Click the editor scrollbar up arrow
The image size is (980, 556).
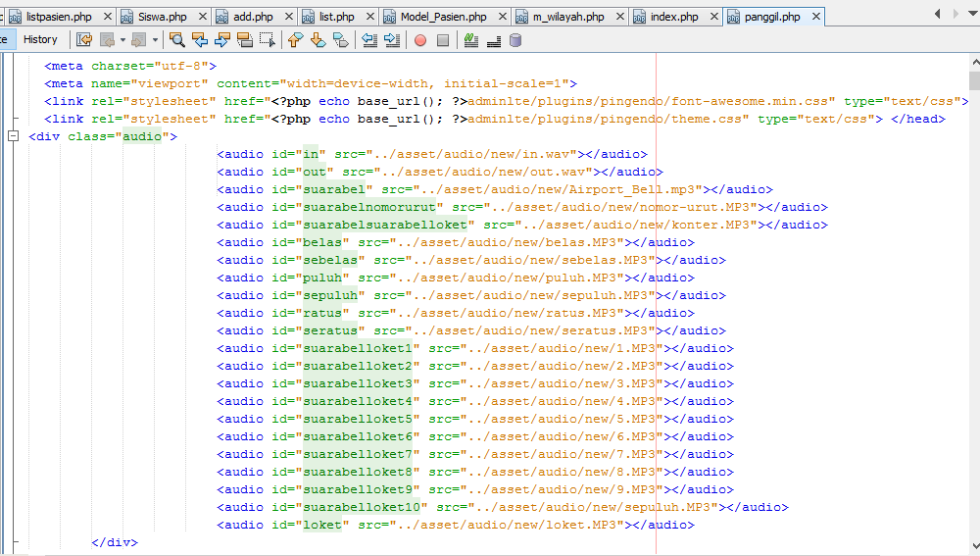(x=974, y=62)
